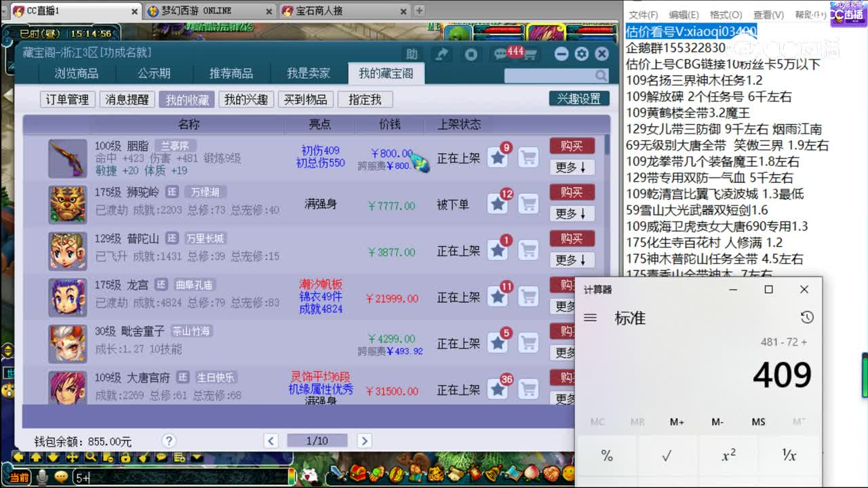The height and width of the screenshot is (488, 868).
Task: Expand the 更多 dropdown on the 普陀山 listing
Action: (x=572, y=260)
